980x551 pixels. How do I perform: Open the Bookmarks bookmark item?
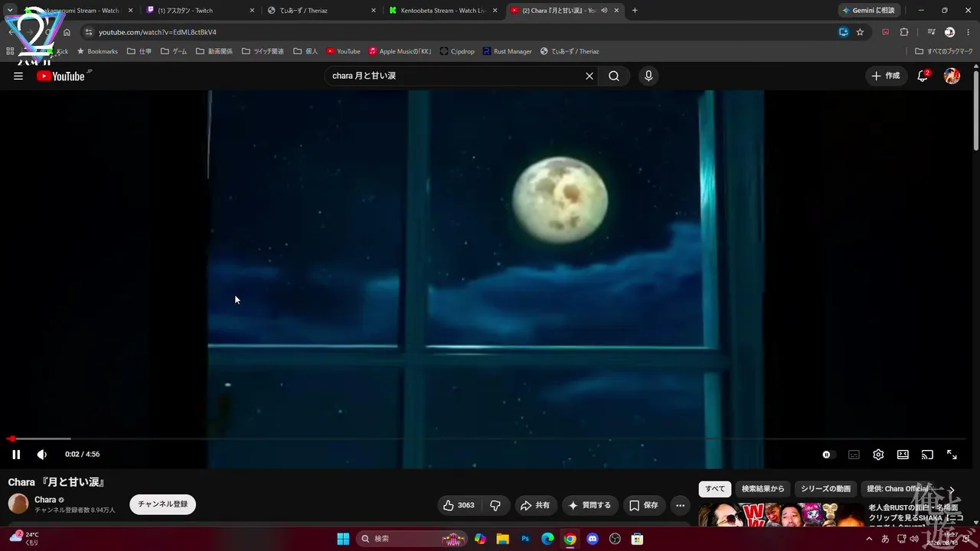[x=97, y=51]
